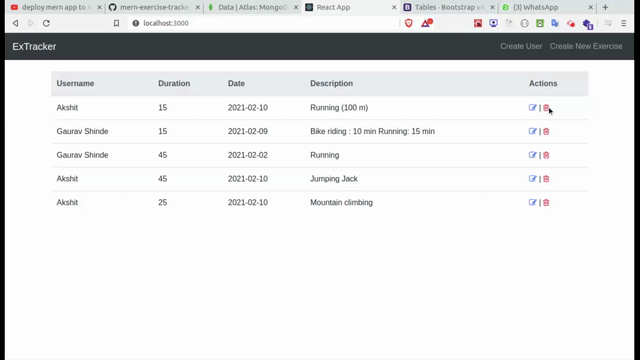This screenshot has width=640, height=360.
Task: Click the green extension icon in toolbar
Action: (x=540, y=23)
